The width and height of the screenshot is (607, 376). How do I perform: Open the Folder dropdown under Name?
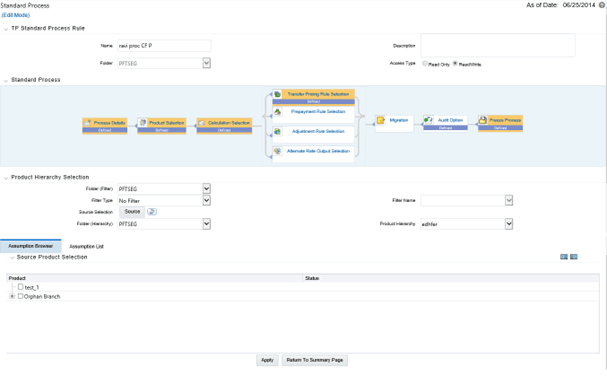[x=206, y=63]
